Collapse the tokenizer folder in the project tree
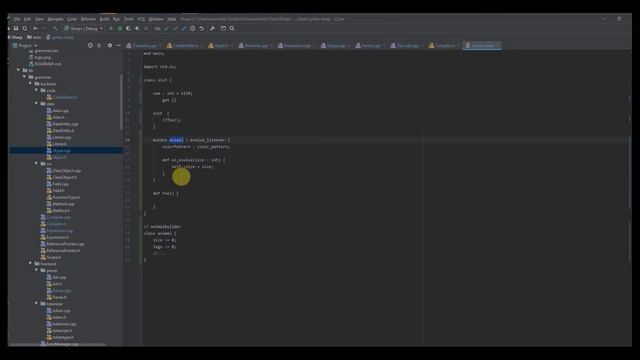The height and width of the screenshot is (360, 640). [x=37, y=304]
